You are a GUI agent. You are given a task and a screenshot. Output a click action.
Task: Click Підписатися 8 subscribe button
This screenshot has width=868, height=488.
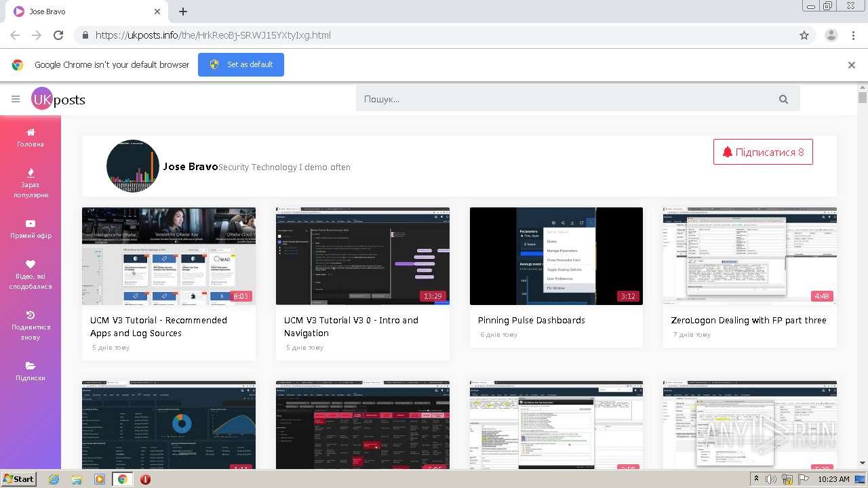pyautogui.click(x=763, y=152)
